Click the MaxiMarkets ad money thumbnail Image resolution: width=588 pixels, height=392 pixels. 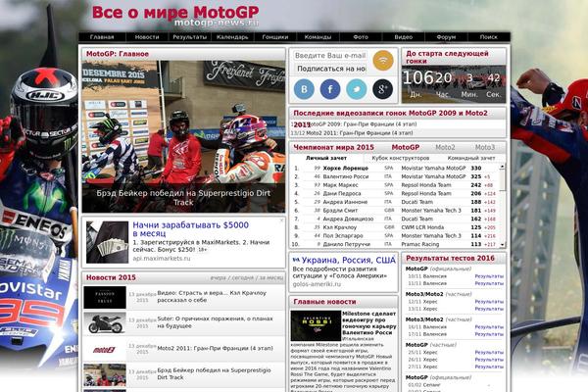point(107,242)
